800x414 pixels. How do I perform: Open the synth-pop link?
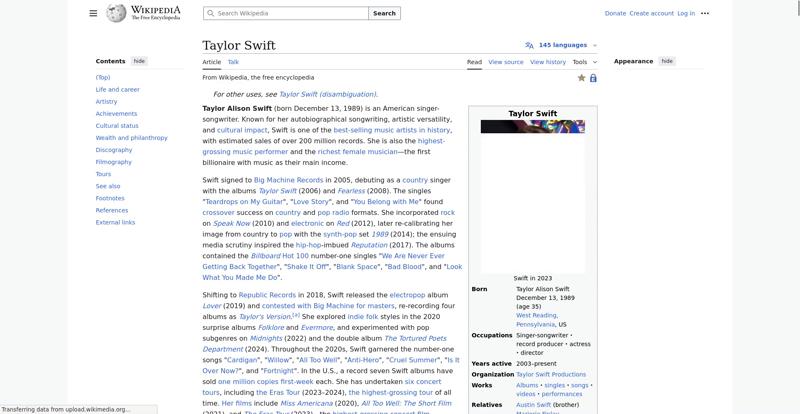(340, 234)
